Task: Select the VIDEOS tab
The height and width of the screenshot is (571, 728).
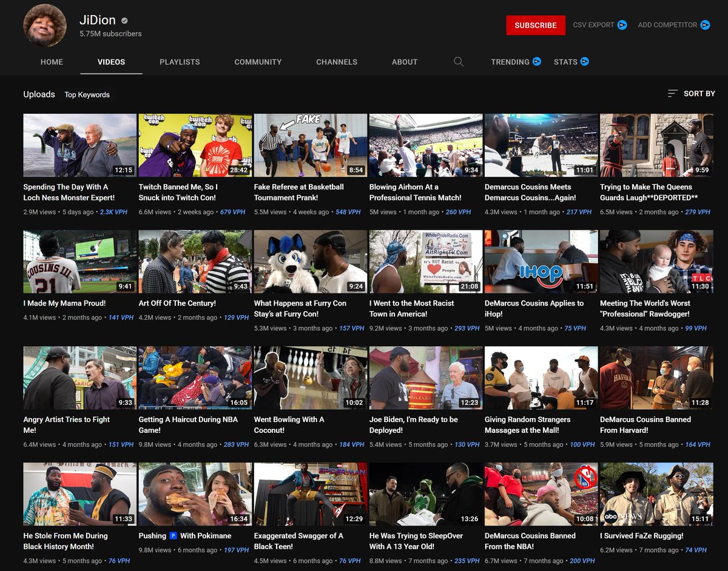Action: coord(111,62)
